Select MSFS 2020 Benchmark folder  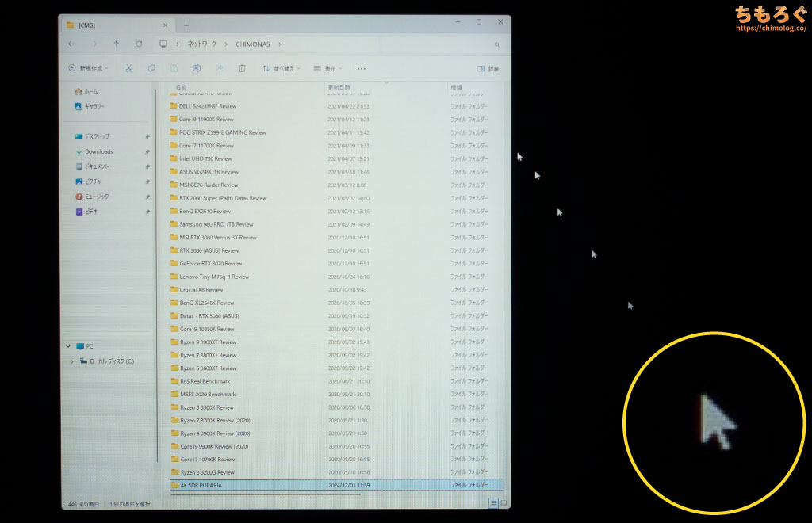(x=209, y=395)
